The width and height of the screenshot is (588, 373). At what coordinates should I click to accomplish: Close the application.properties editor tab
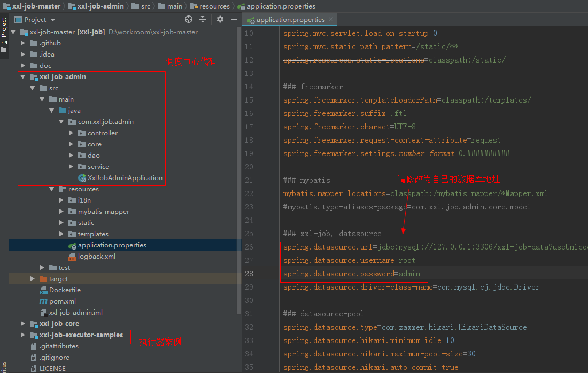click(x=331, y=19)
